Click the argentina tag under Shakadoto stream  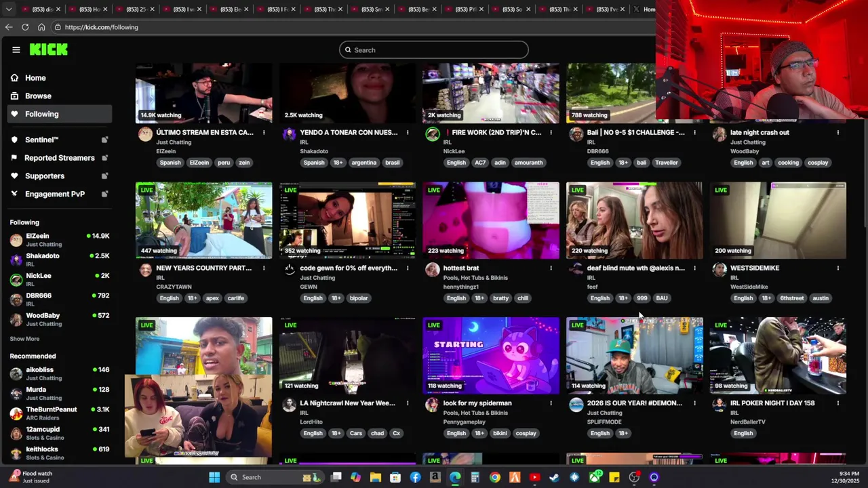pyautogui.click(x=363, y=163)
